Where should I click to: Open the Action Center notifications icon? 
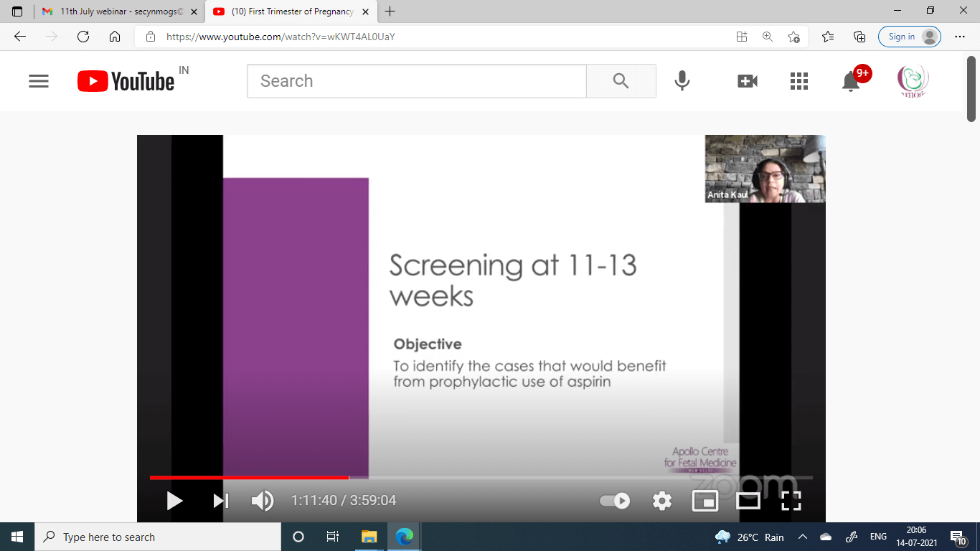pyautogui.click(x=960, y=537)
